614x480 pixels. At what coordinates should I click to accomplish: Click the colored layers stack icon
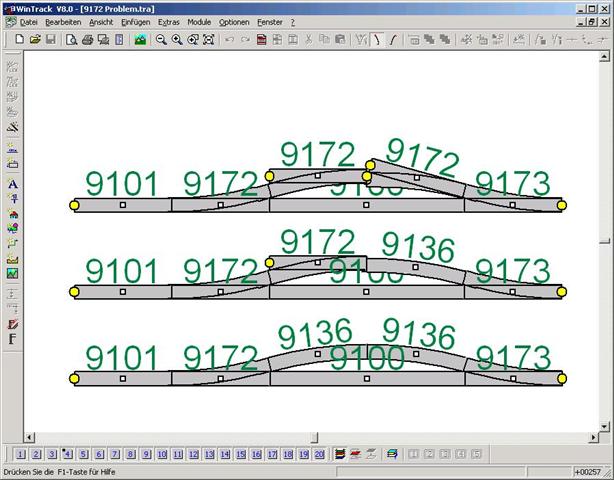pos(340,454)
